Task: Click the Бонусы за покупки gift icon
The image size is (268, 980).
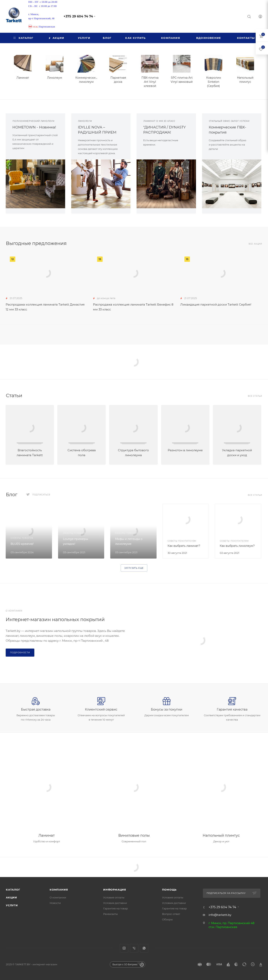Action: pyautogui.click(x=166, y=701)
